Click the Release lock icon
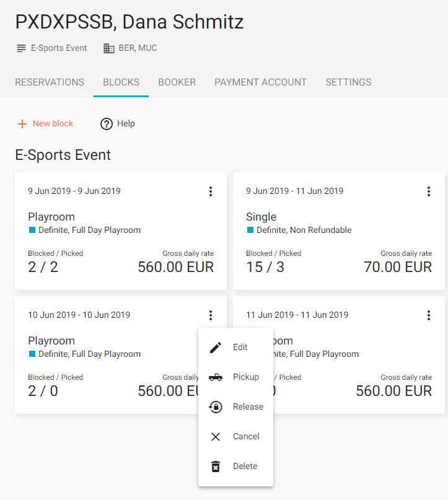 coord(216,407)
